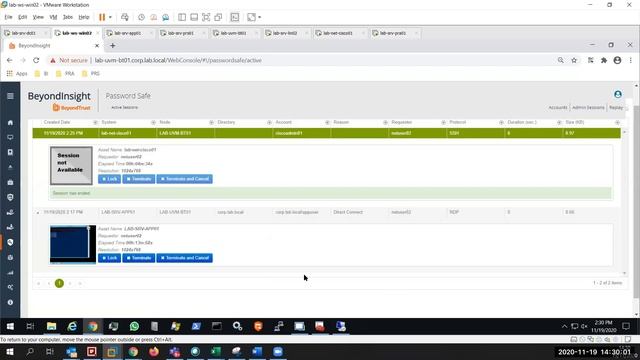Viewport: 640px width, 360px height.
Task: Open a new Chrome tab
Action: pyautogui.click(x=113, y=46)
